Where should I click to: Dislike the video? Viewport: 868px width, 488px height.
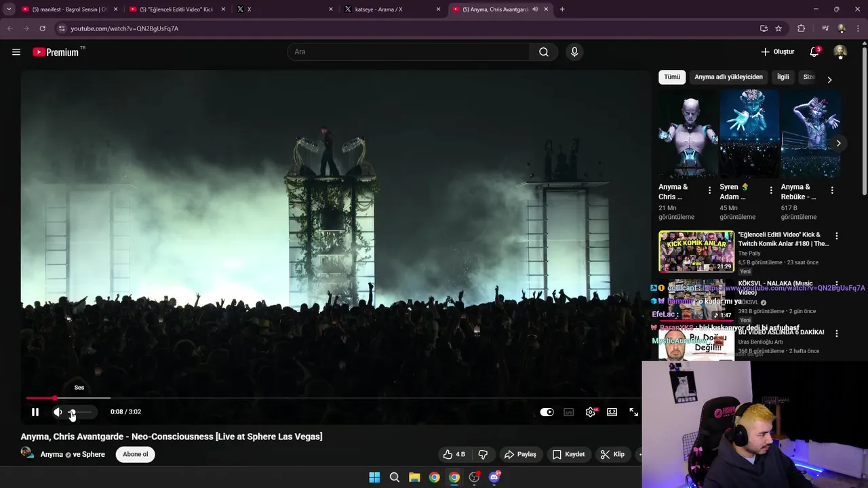click(x=483, y=454)
